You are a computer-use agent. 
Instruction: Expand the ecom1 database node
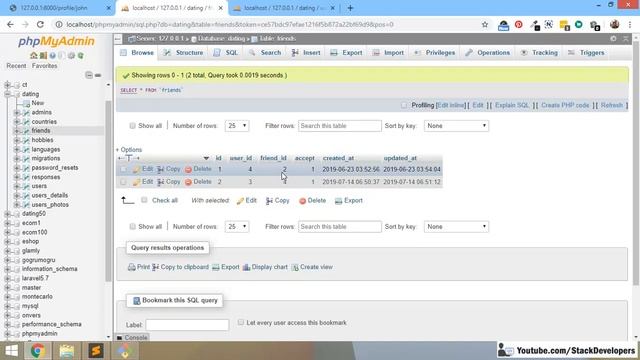pos(7,223)
